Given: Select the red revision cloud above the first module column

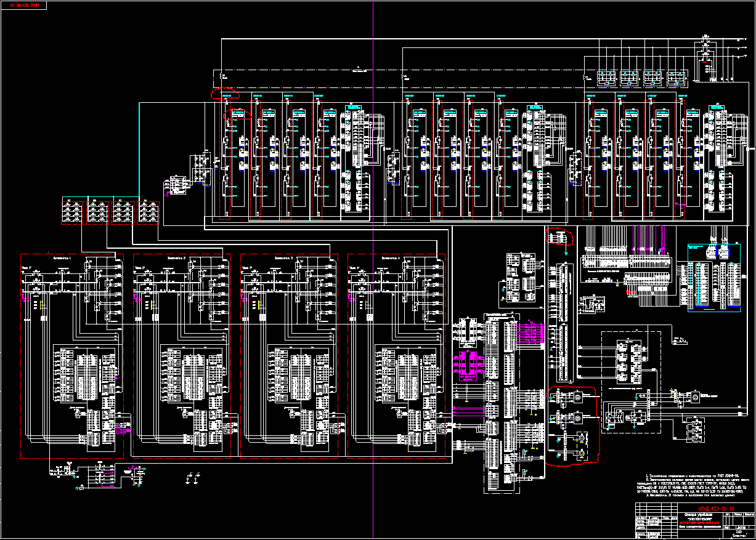Looking at the screenshot, I should 224,95.
